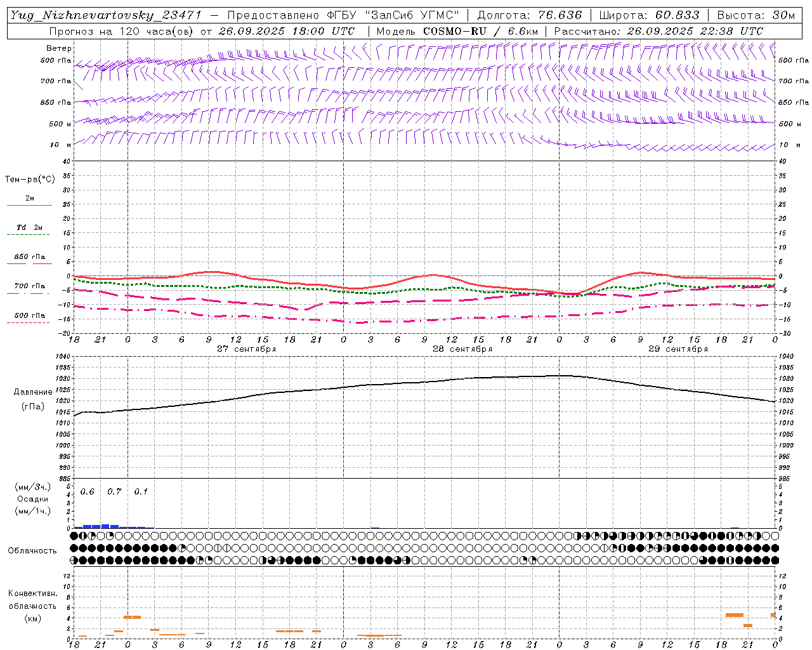Click the '28 сентября' date label
Viewport: 812px width, 650px height.
tap(462, 349)
